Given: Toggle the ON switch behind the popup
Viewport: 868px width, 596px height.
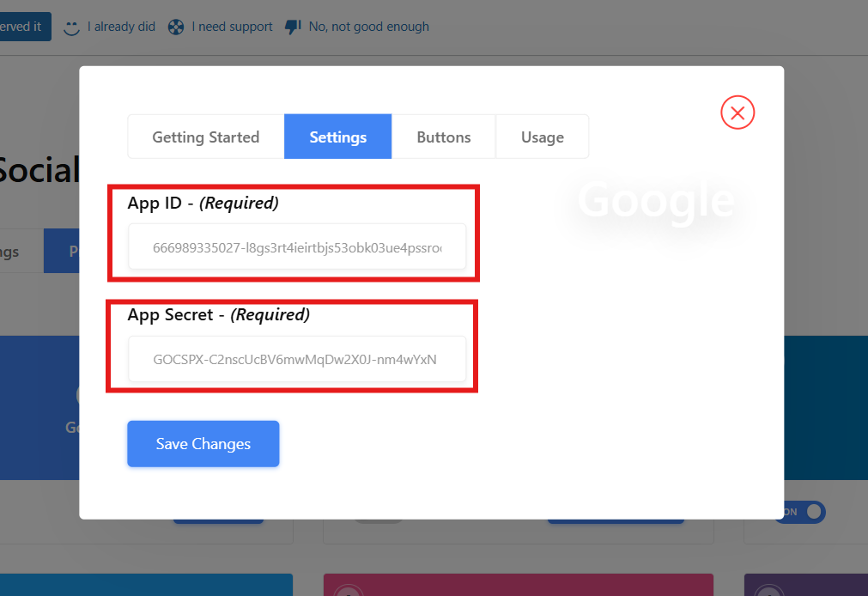Looking at the screenshot, I should 804,512.
